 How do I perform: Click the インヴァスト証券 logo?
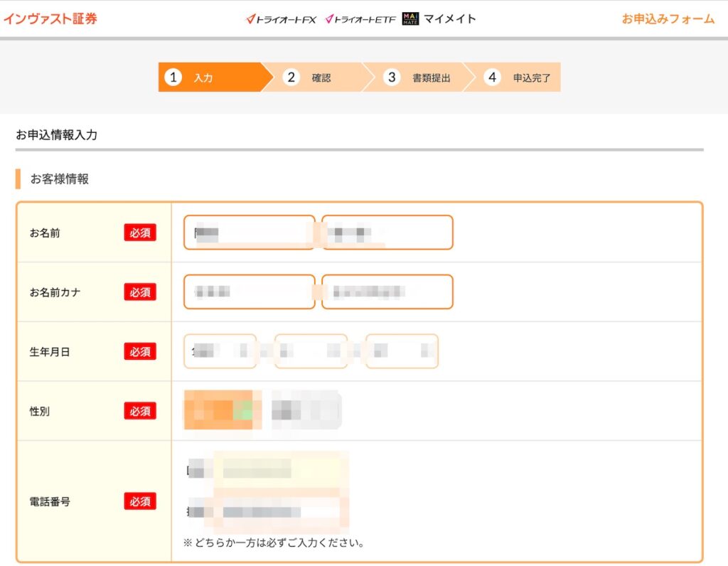click(x=50, y=19)
